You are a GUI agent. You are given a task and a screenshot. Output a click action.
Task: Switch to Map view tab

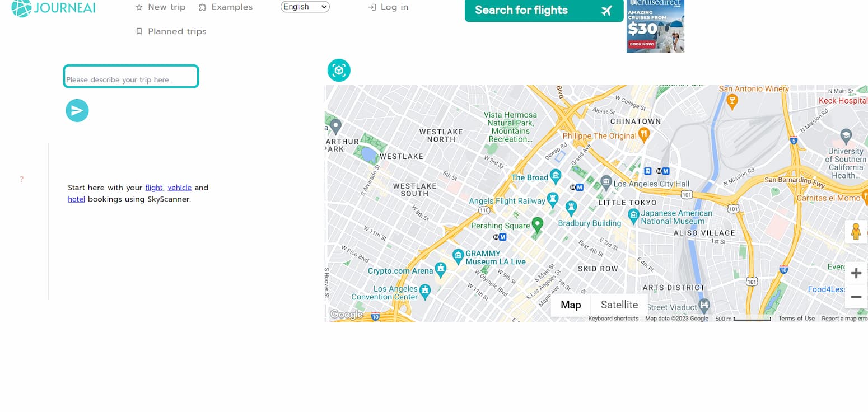point(571,305)
